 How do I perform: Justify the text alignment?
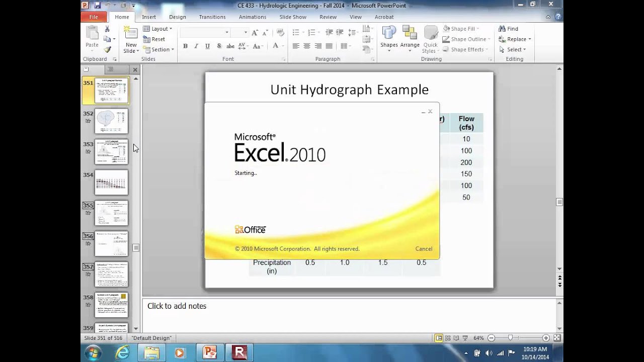coord(329,46)
